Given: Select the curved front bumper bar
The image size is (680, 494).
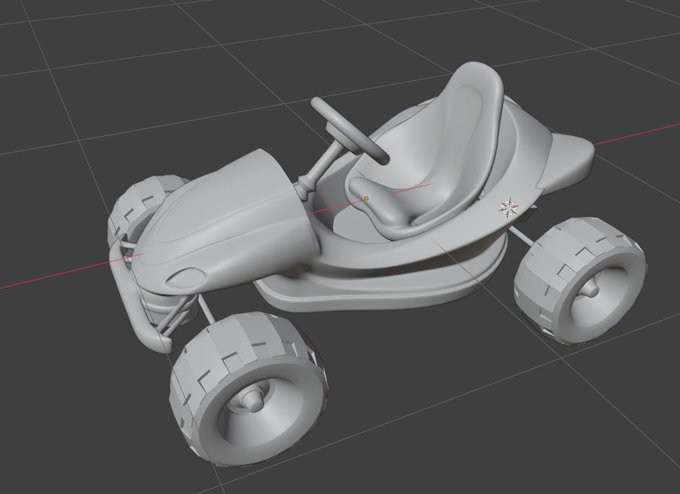Looking at the screenshot, I should coord(135,299).
